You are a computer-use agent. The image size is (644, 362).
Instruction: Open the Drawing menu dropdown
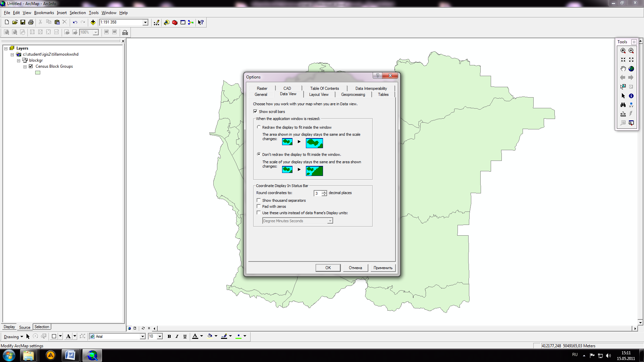pos(13,337)
